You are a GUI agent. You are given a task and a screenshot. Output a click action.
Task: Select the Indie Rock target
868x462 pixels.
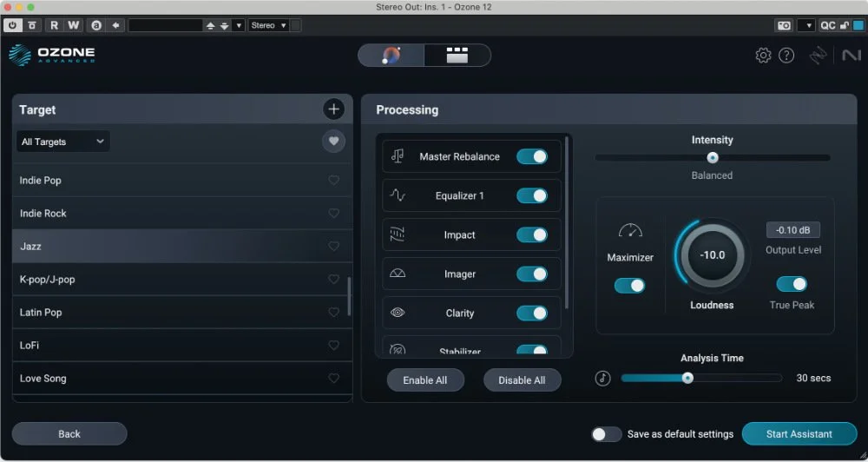[x=182, y=214]
